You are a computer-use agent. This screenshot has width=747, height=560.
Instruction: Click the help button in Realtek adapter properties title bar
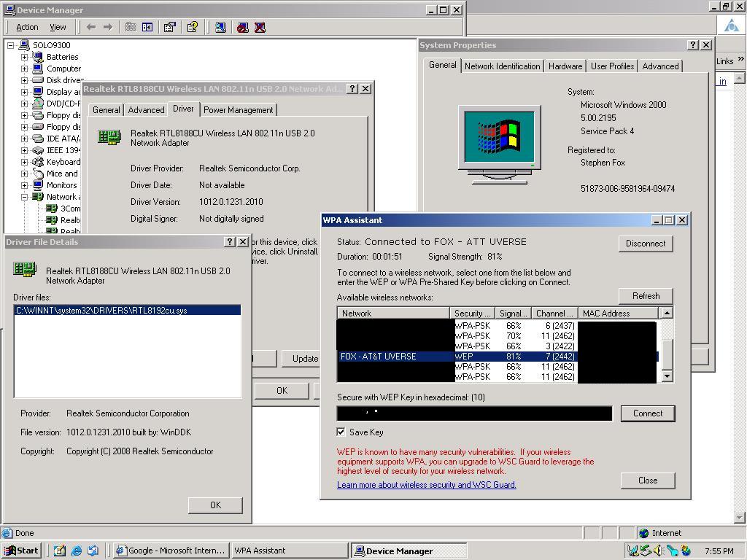click(x=352, y=88)
